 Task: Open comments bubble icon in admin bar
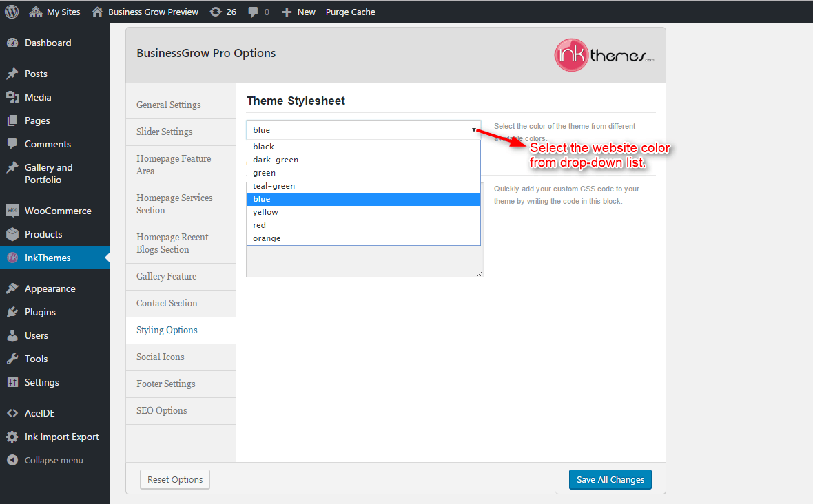253,12
